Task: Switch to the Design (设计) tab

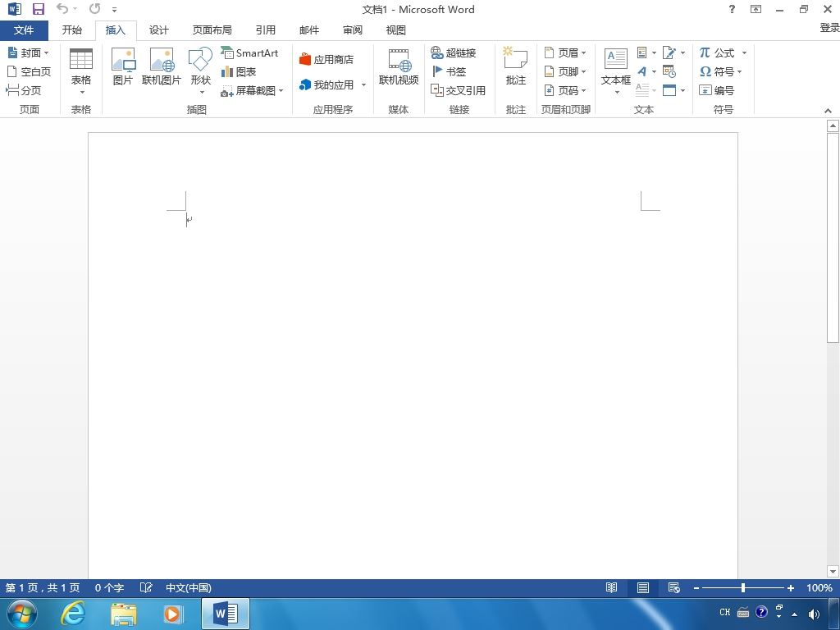Action: click(x=158, y=30)
